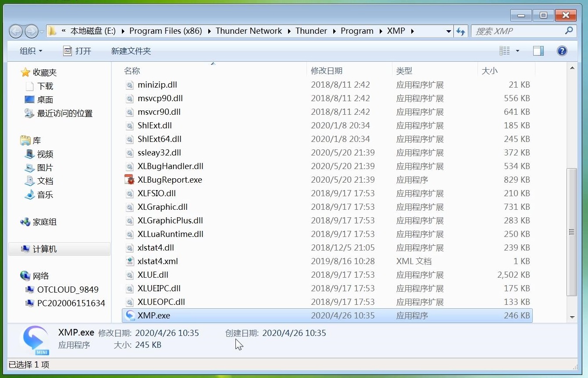
Task: Select 家庭组 in the sidebar
Action: point(39,222)
